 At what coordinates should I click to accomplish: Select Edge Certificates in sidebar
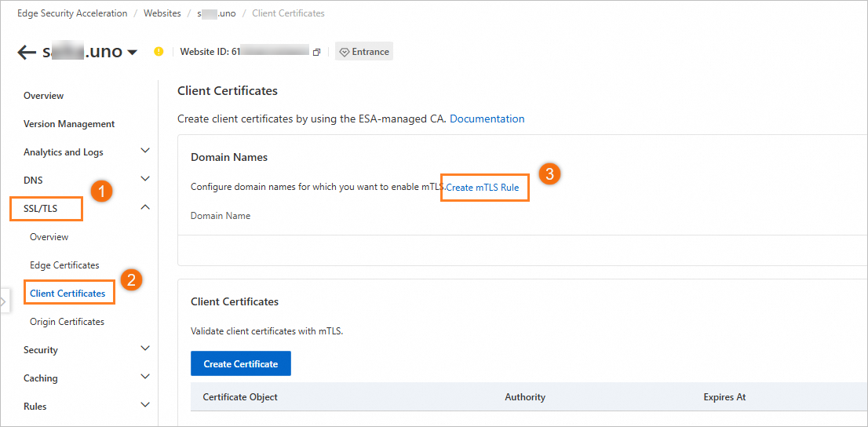pyautogui.click(x=64, y=265)
